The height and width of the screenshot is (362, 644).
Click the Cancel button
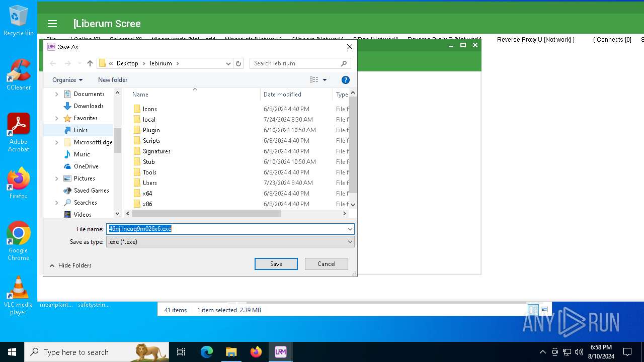click(x=327, y=264)
